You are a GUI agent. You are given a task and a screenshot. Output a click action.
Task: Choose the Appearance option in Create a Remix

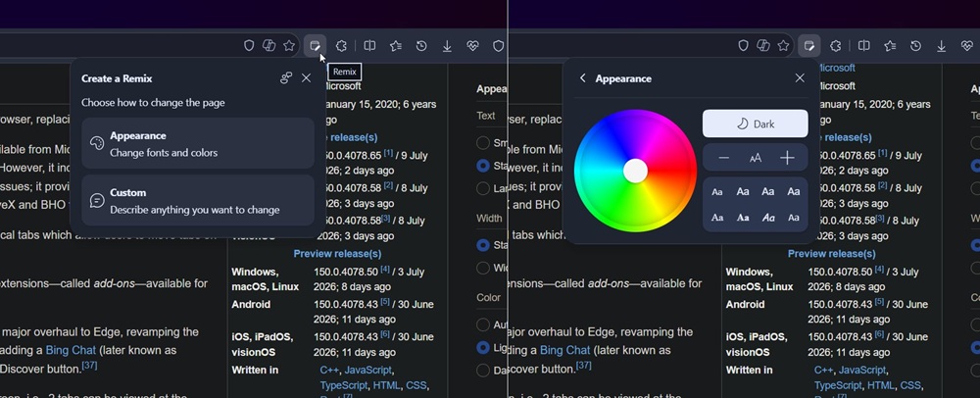tap(198, 143)
